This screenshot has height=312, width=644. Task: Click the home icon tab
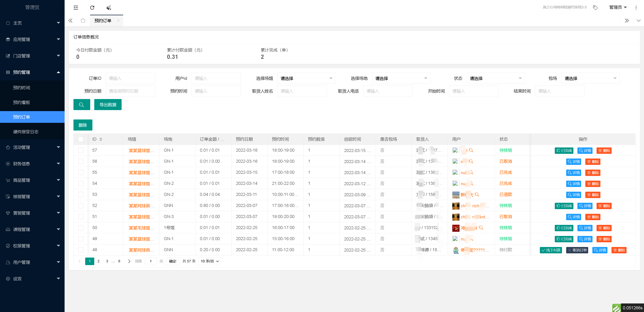coord(83,20)
